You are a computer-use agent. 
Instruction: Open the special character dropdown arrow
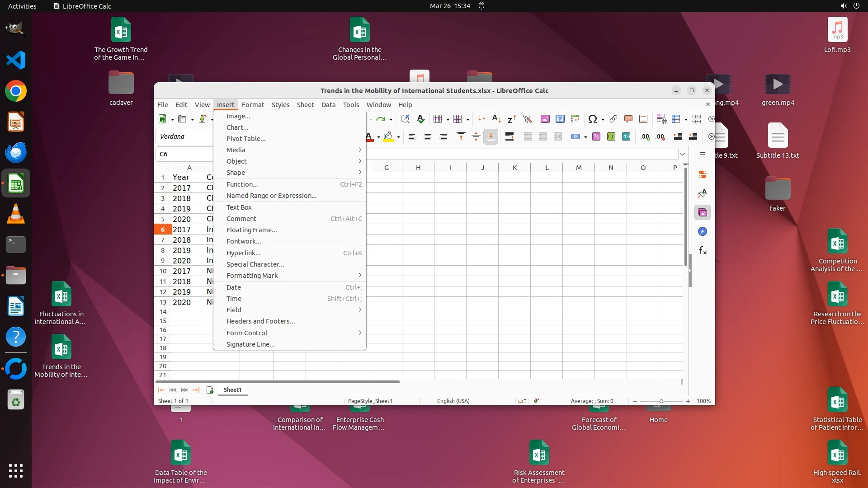(603, 119)
